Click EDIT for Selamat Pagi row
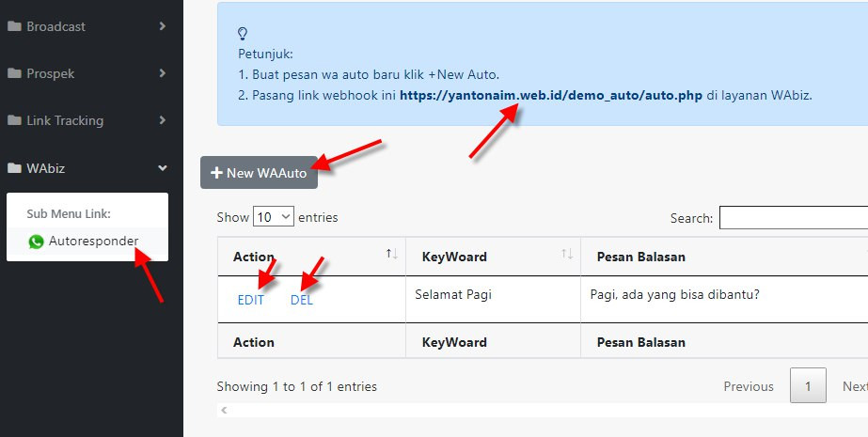The image size is (868, 437). [251, 301]
